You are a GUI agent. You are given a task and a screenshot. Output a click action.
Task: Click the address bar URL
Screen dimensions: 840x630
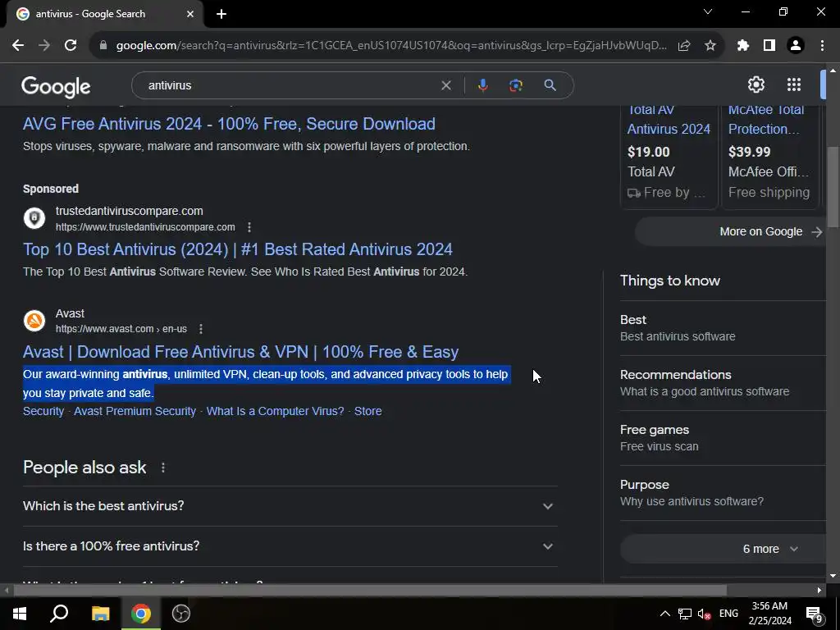point(391,46)
